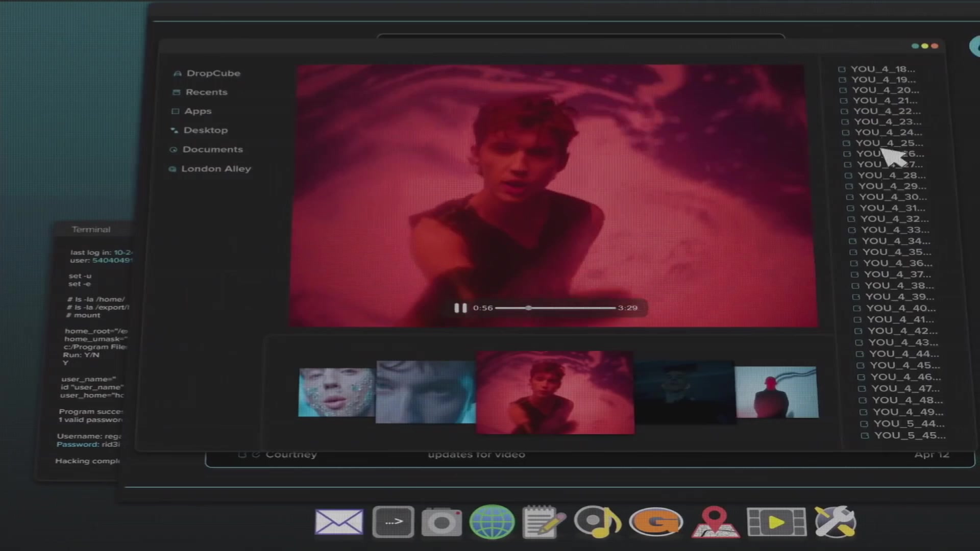Launch the music disc dock icon
The width and height of the screenshot is (980, 551).
[x=597, y=522]
